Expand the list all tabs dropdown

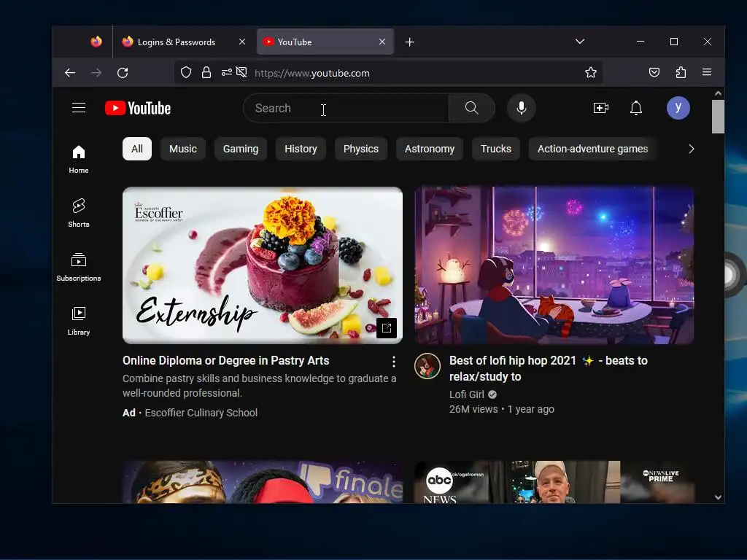point(580,42)
